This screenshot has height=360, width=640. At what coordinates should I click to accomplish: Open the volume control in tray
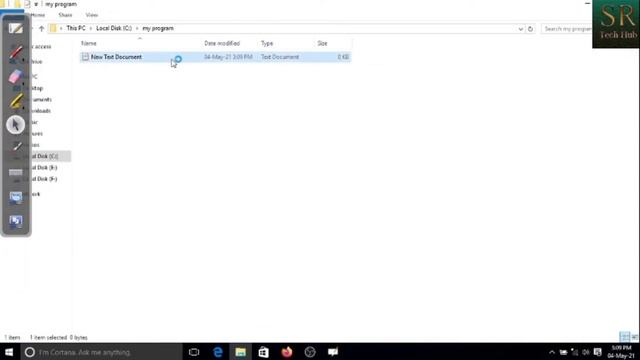pos(586,352)
